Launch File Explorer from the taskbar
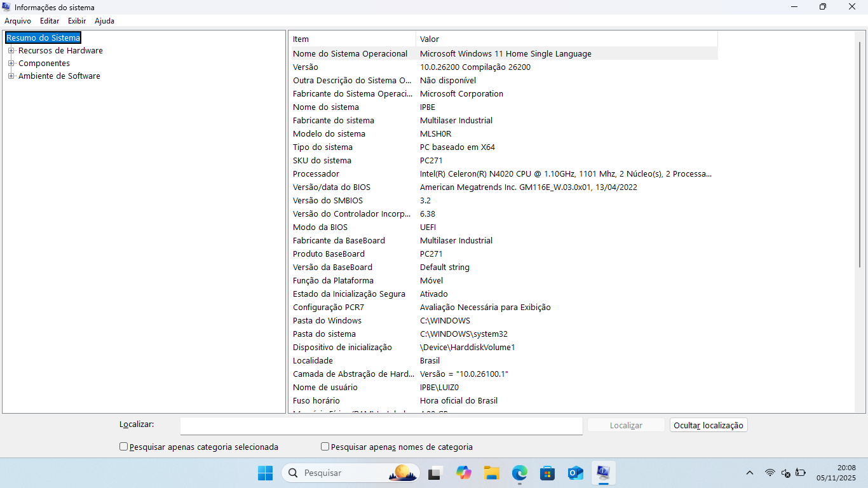 [492, 473]
